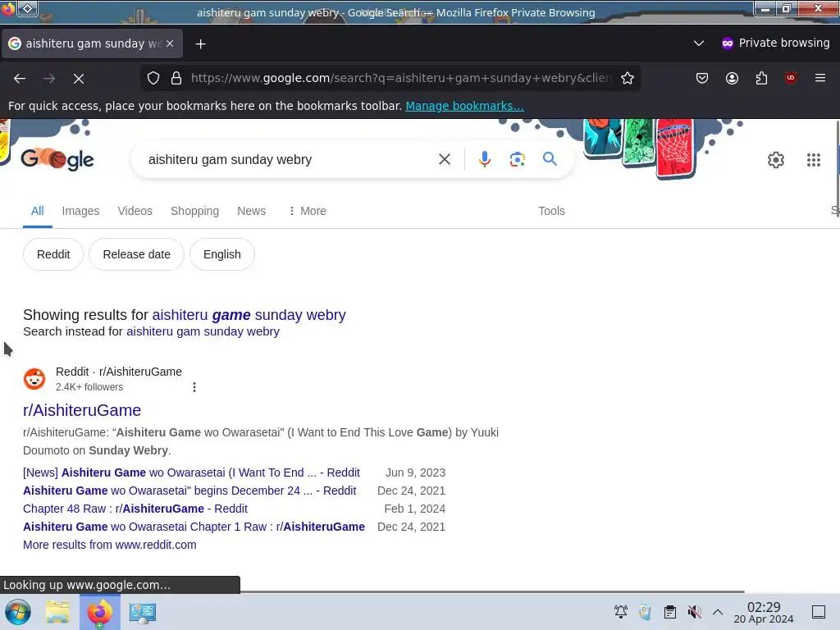Viewport: 840px width, 630px height.
Task: Open the taskbar computer settings application
Action: (x=143, y=612)
